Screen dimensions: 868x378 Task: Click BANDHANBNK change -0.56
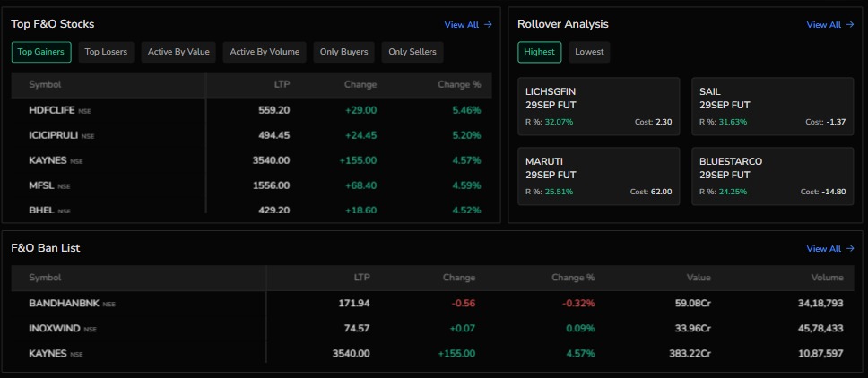464,304
